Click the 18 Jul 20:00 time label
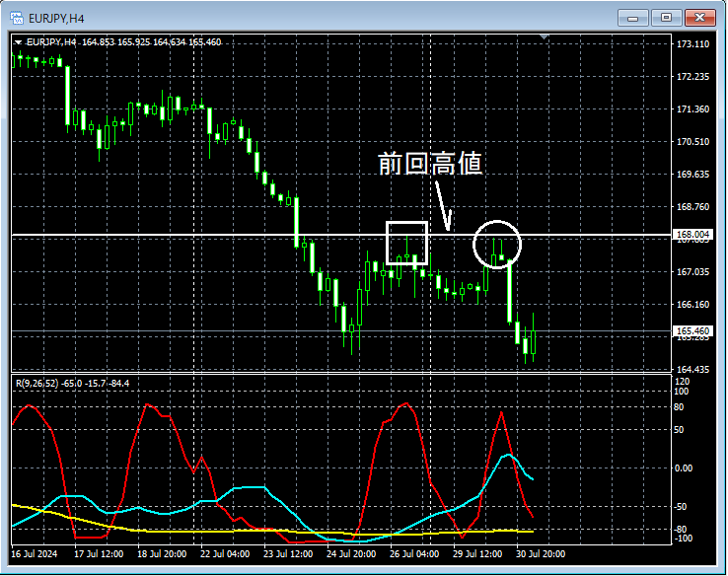This screenshot has height=576, width=728. 162,554
